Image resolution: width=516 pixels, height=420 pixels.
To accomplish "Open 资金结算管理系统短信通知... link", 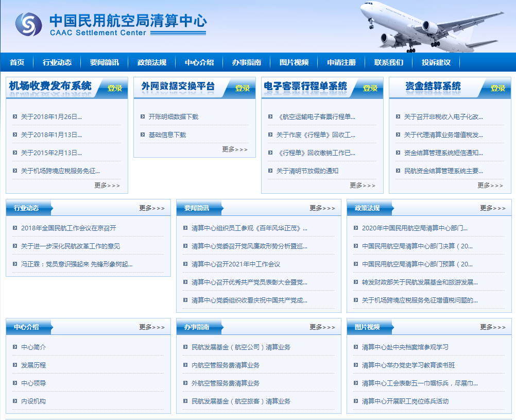I will coord(443,153).
